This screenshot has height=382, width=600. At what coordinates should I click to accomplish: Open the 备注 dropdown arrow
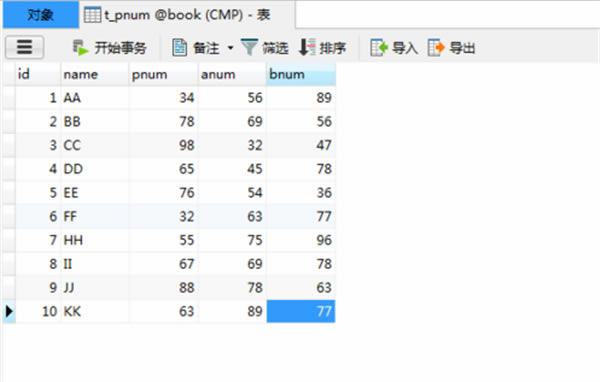[230, 48]
